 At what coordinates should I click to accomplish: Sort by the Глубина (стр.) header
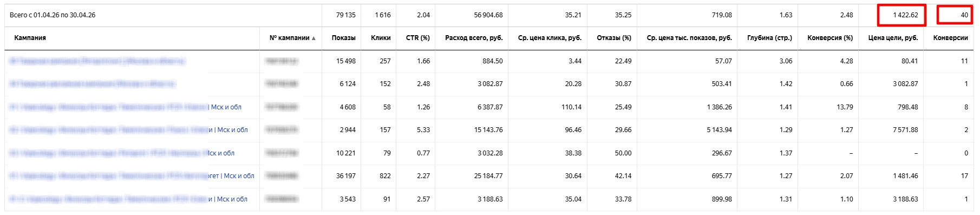[769, 38]
